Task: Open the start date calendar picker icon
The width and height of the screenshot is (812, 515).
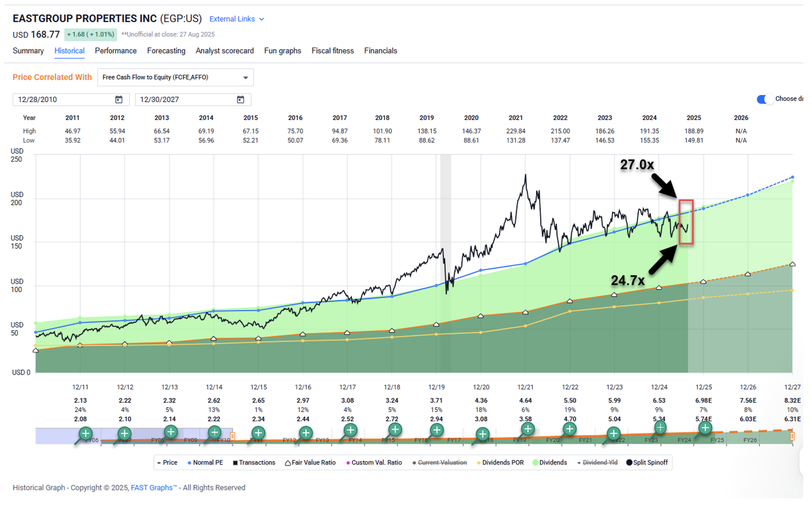Action: coord(119,100)
